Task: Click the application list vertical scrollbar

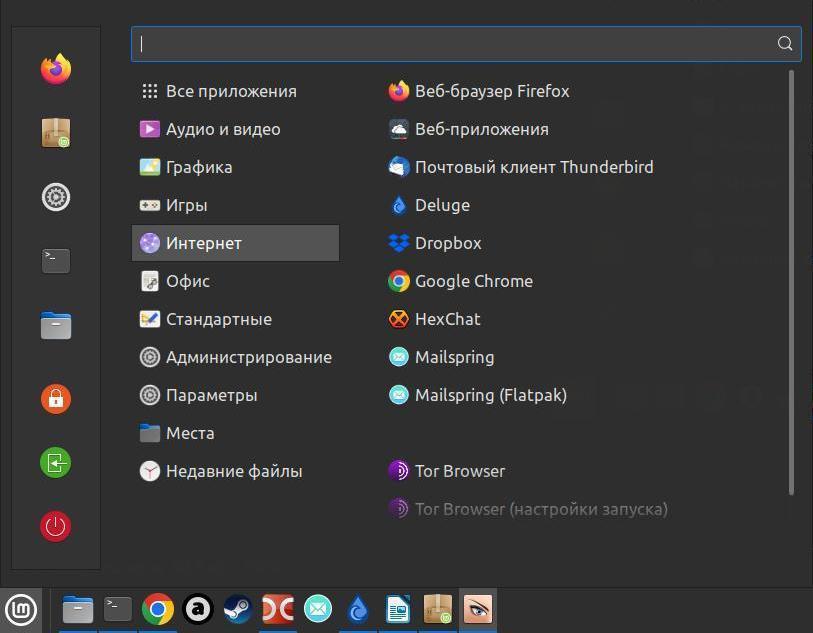Action: pos(792,280)
